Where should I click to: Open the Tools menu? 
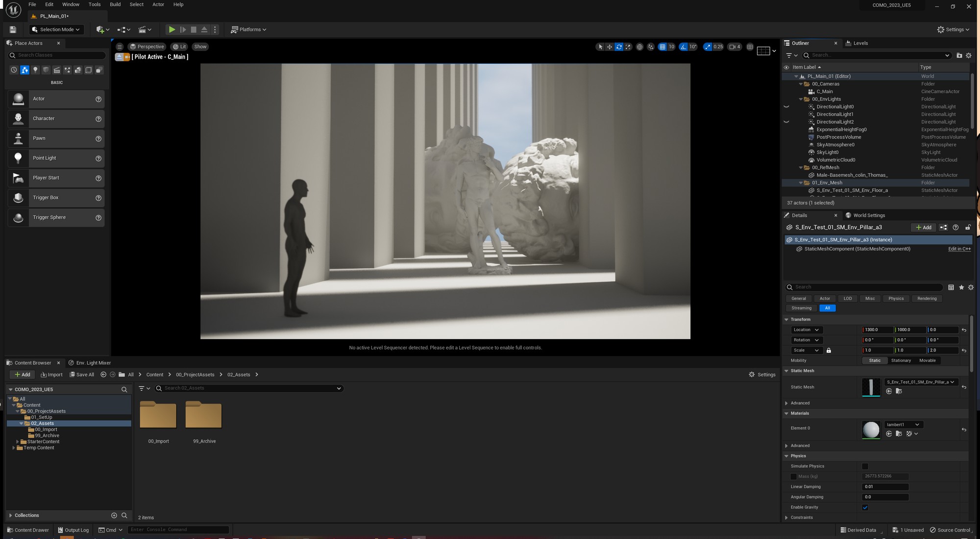click(x=95, y=4)
